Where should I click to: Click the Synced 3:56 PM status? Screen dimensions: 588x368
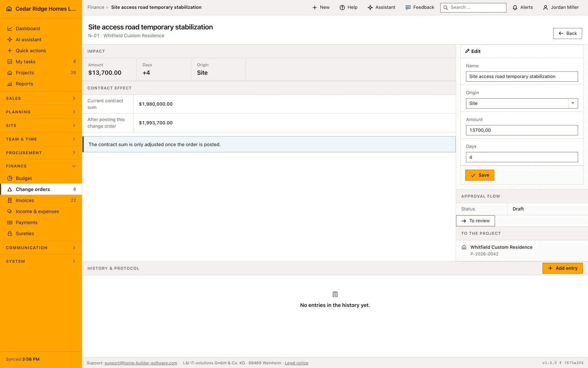pyautogui.click(x=23, y=359)
